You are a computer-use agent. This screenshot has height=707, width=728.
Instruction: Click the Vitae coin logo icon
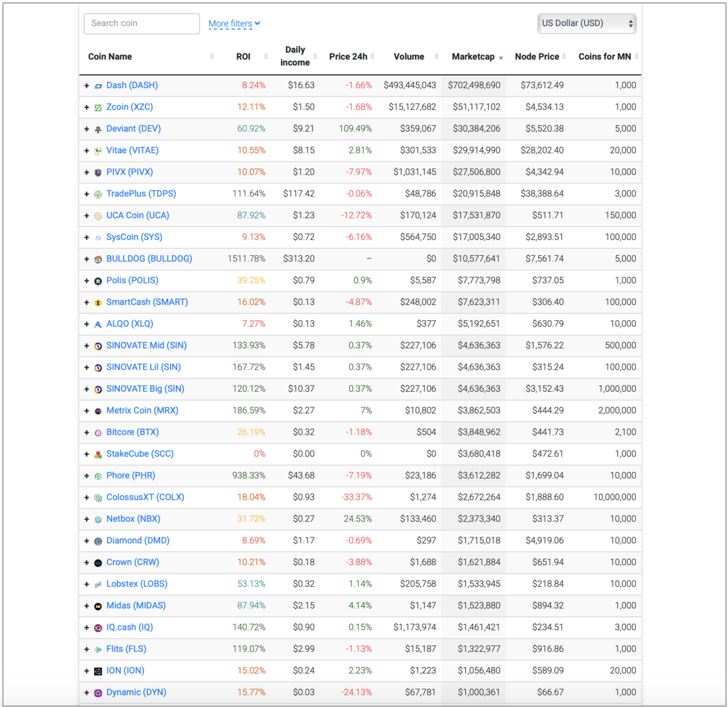pyautogui.click(x=98, y=151)
